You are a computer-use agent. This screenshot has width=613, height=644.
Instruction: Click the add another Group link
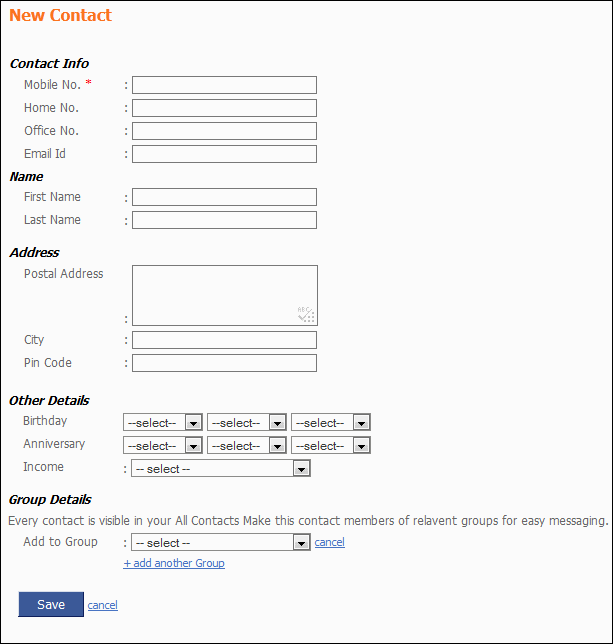tap(174, 563)
